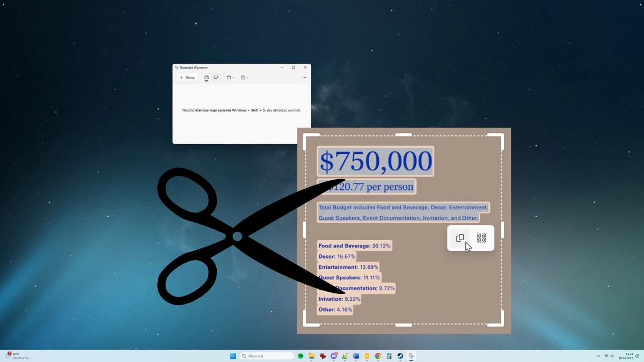Open the Windows Start menu
This screenshot has height=362, width=644.
[233, 356]
